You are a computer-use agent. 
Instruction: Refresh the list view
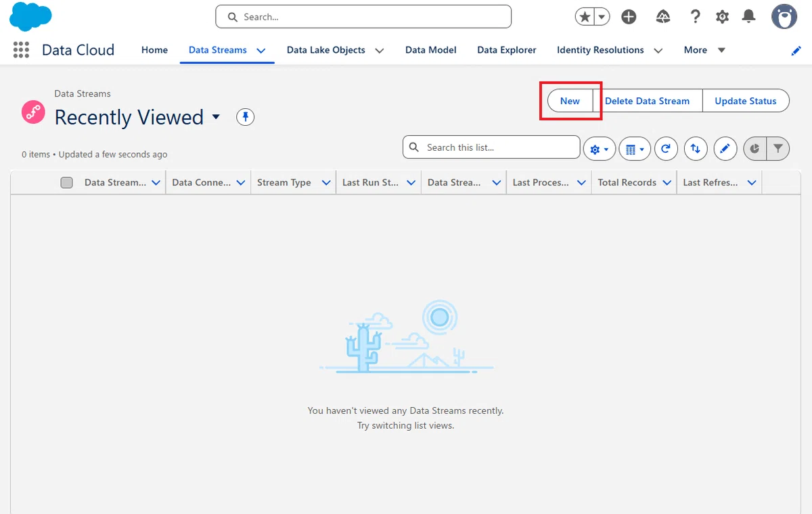click(666, 149)
